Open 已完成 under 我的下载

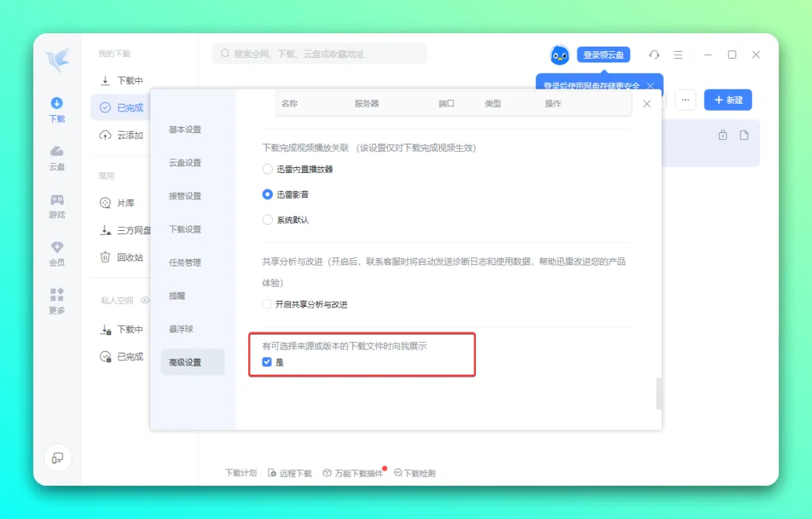120,108
